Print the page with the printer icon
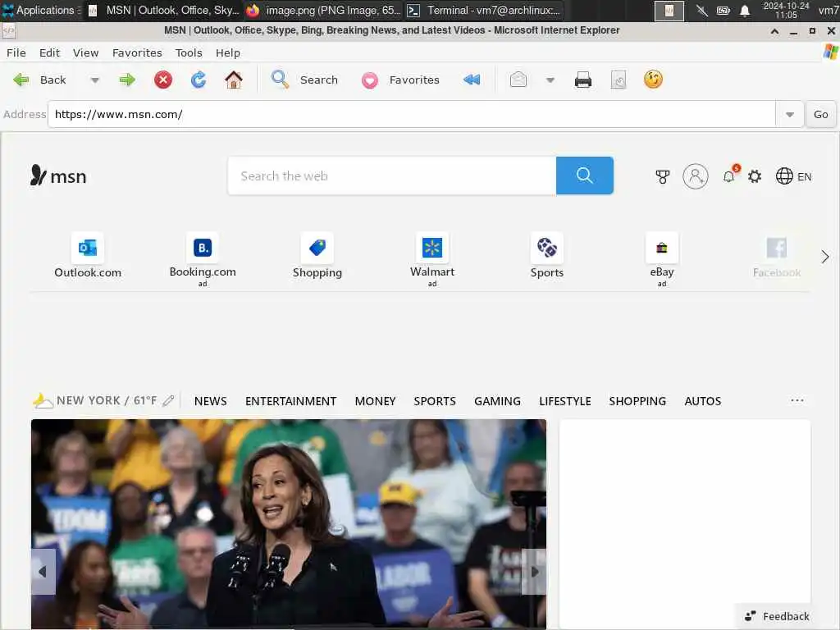840x630 pixels. [583, 80]
